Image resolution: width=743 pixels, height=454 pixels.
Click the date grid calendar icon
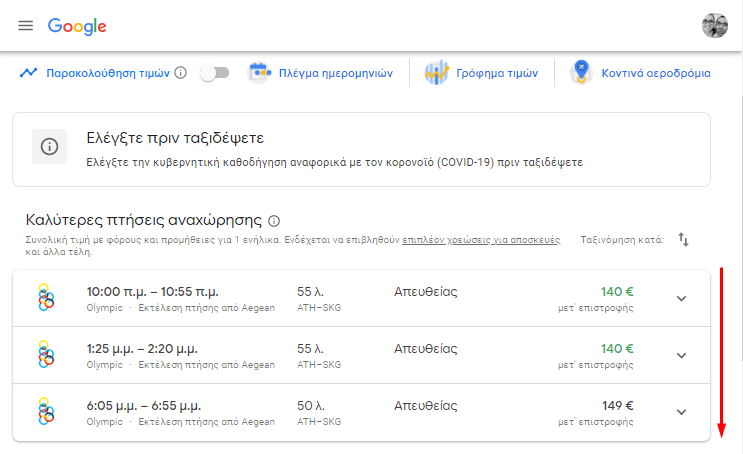coord(260,73)
